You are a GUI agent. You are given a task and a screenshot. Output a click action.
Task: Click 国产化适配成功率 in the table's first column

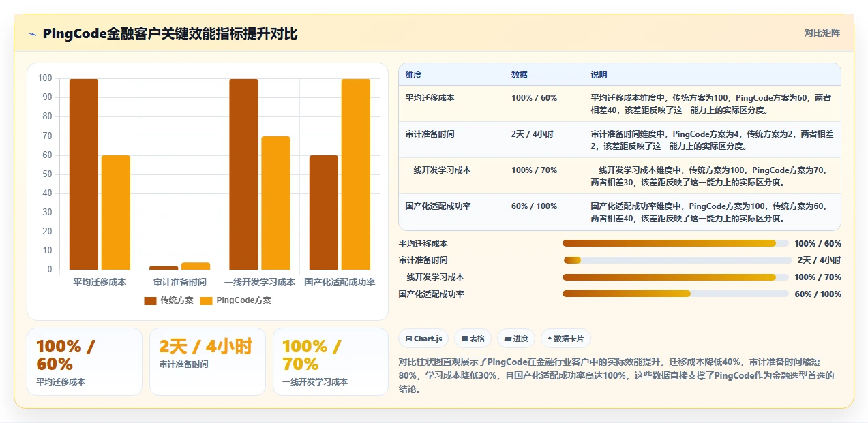coord(438,206)
